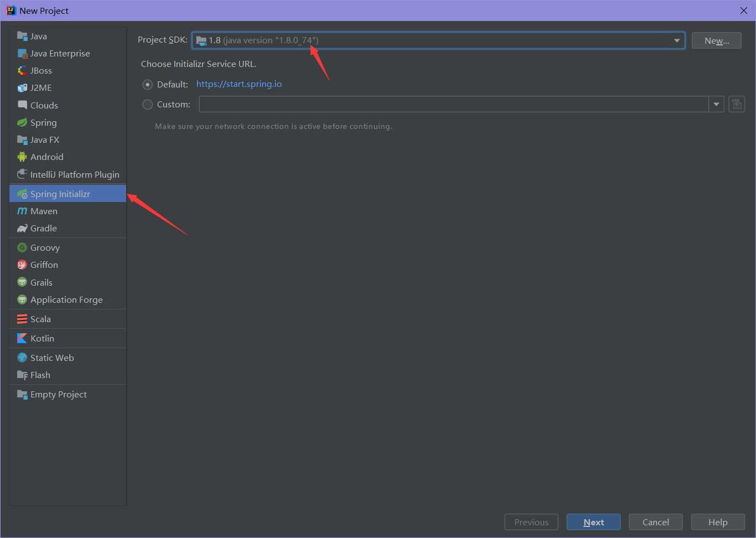Screen dimensions: 756x538
Task: Open https://start.spring.io link
Action: pos(239,84)
